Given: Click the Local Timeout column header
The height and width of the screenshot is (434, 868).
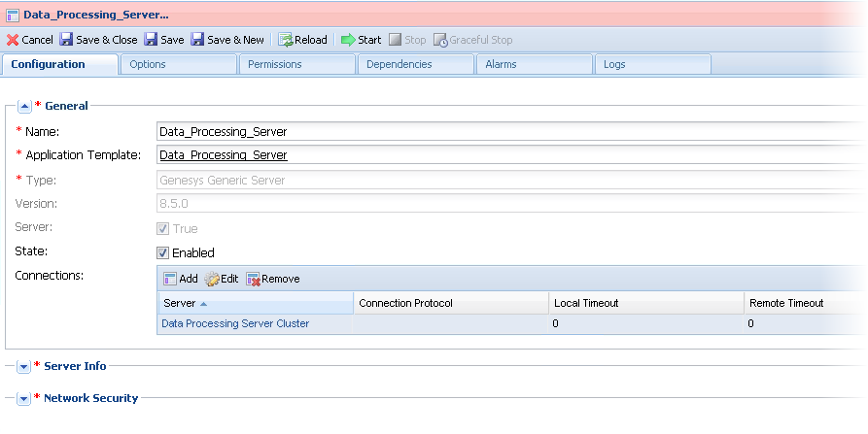Looking at the screenshot, I should pos(646,303).
